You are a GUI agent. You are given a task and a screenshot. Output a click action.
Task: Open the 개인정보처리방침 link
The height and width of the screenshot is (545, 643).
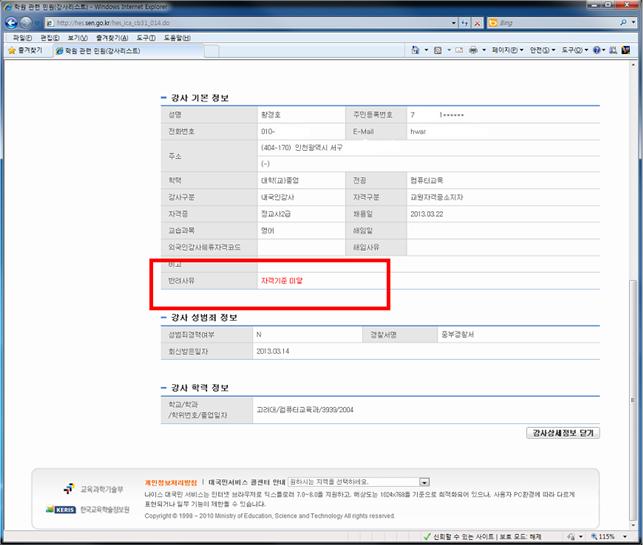[172, 481]
